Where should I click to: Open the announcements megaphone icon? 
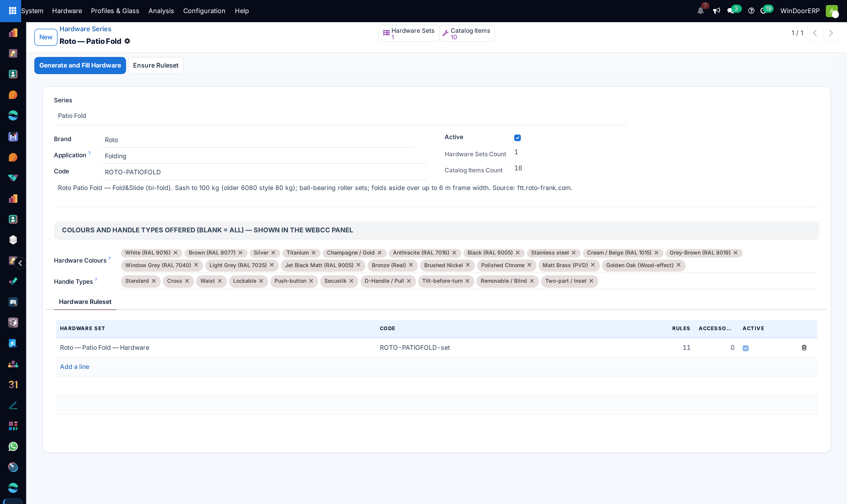click(716, 11)
